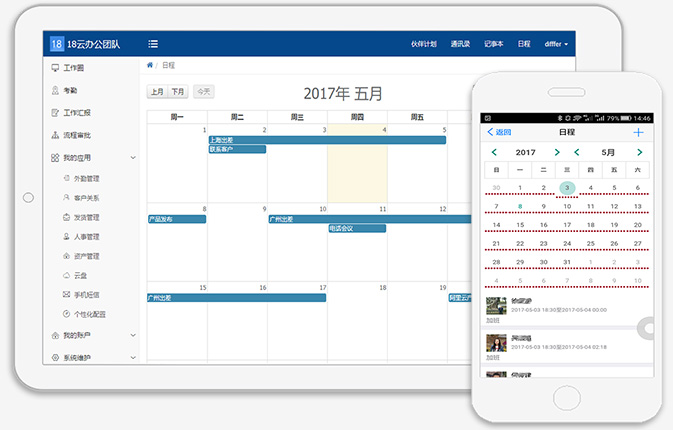Click the 18云办公团队 brand title
This screenshot has width=673, height=430.
pyautogui.click(x=94, y=44)
